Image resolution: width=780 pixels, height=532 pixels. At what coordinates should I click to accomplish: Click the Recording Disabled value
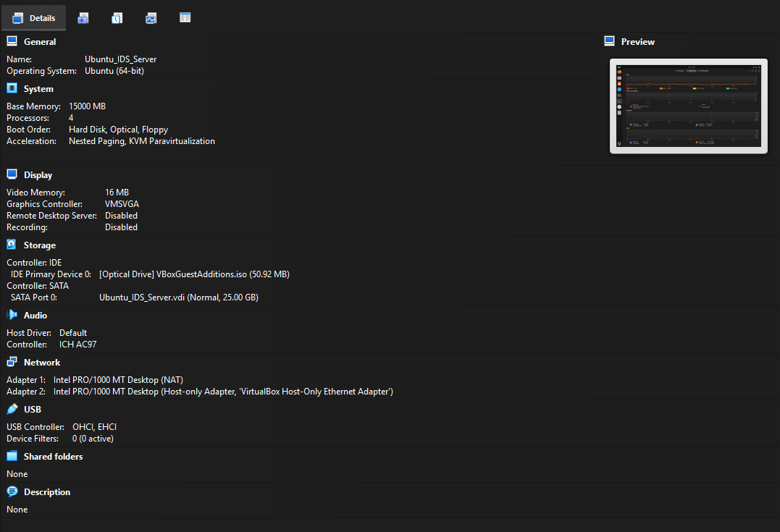point(121,227)
